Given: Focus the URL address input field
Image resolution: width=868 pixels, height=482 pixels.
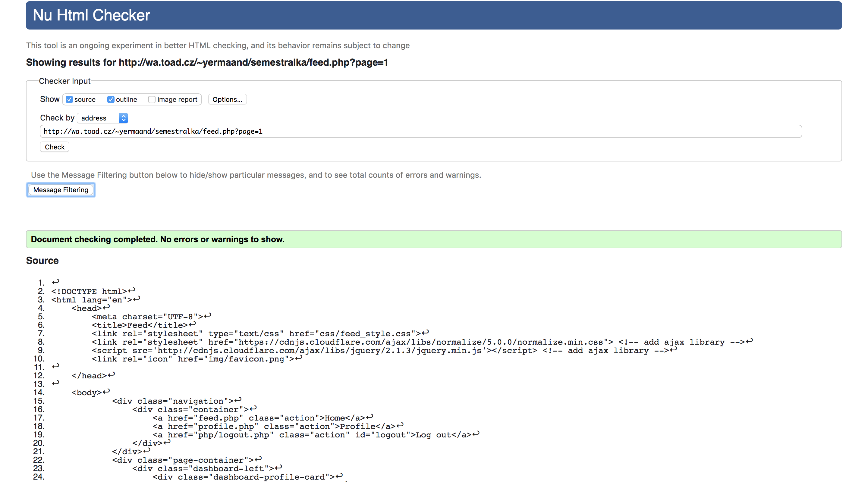Looking at the screenshot, I should pos(421,131).
